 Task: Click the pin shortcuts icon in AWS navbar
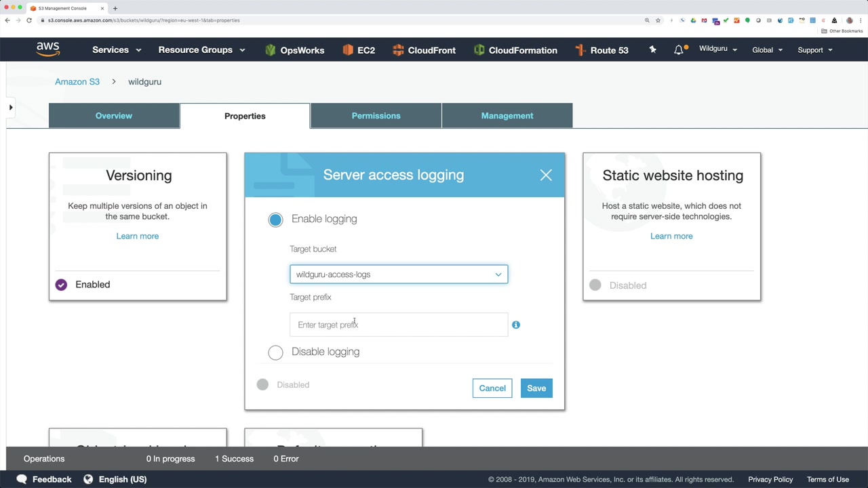(x=652, y=49)
